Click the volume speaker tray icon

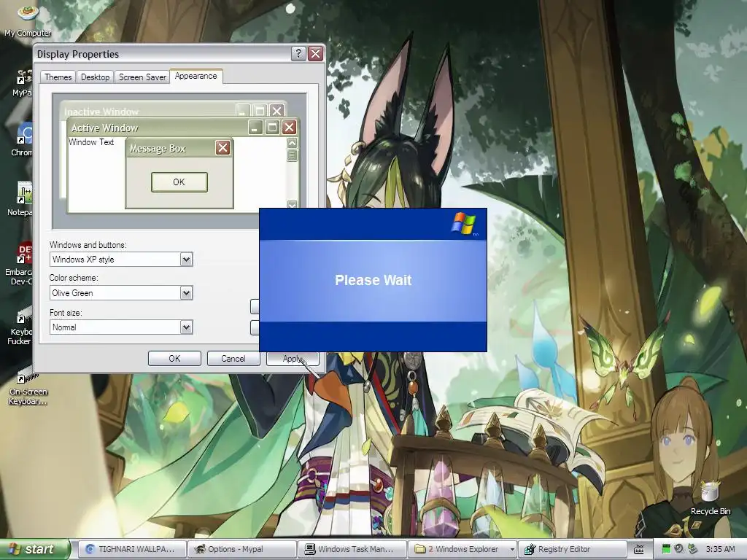[679, 549]
